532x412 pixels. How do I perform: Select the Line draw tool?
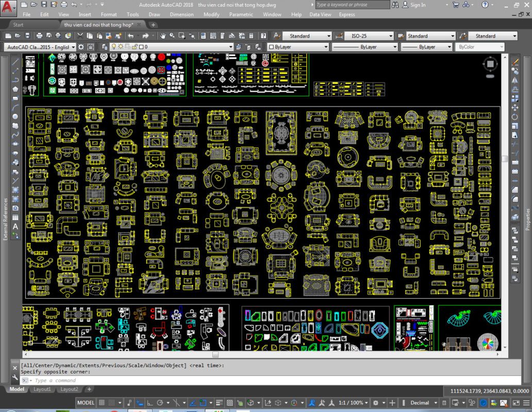coord(15,61)
